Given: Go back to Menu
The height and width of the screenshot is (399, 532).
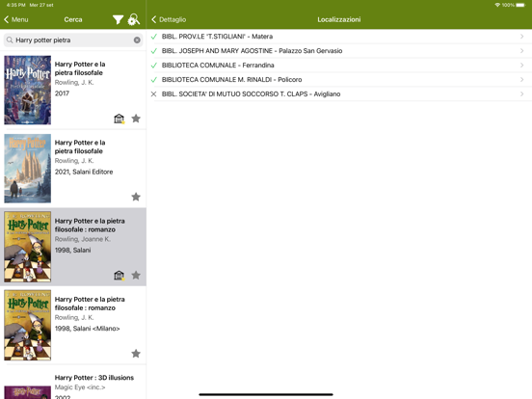Looking at the screenshot, I should 16,19.
